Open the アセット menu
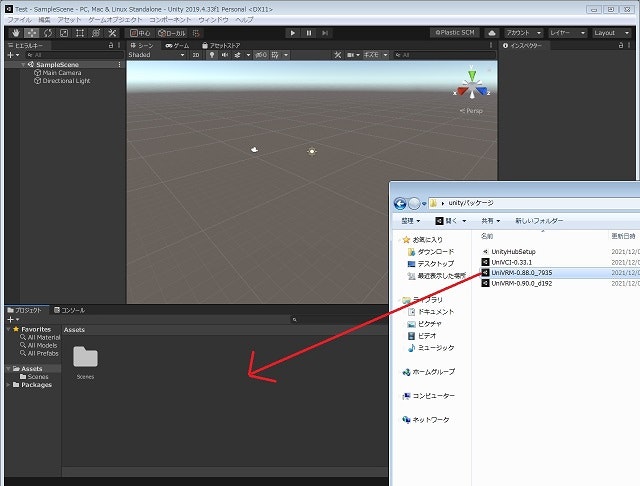This screenshot has width=640, height=486. pos(69,20)
